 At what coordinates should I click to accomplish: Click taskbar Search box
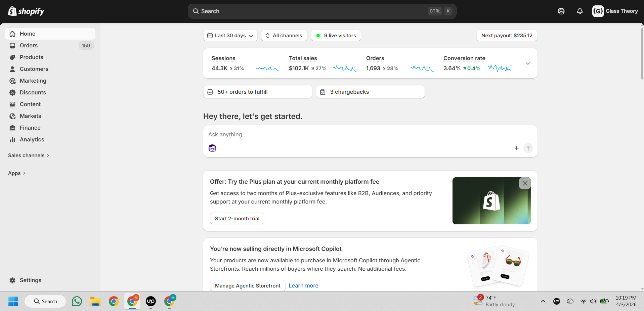[45, 301]
